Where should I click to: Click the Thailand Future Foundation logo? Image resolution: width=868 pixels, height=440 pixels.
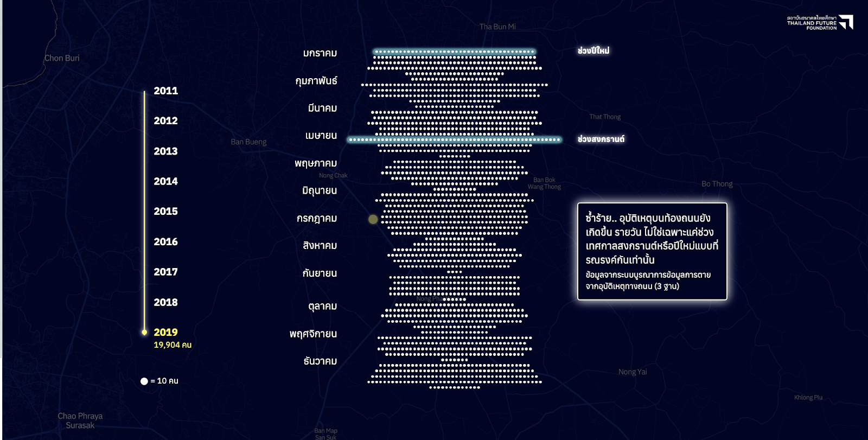coord(819,22)
